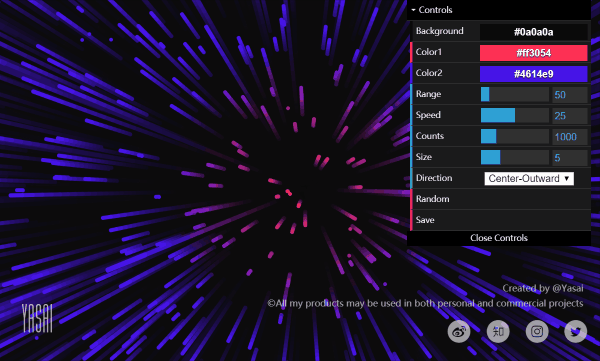The width and height of the screenshot is (600, 361).
Task: Click Close Controls
Action: tap(499, 238)
